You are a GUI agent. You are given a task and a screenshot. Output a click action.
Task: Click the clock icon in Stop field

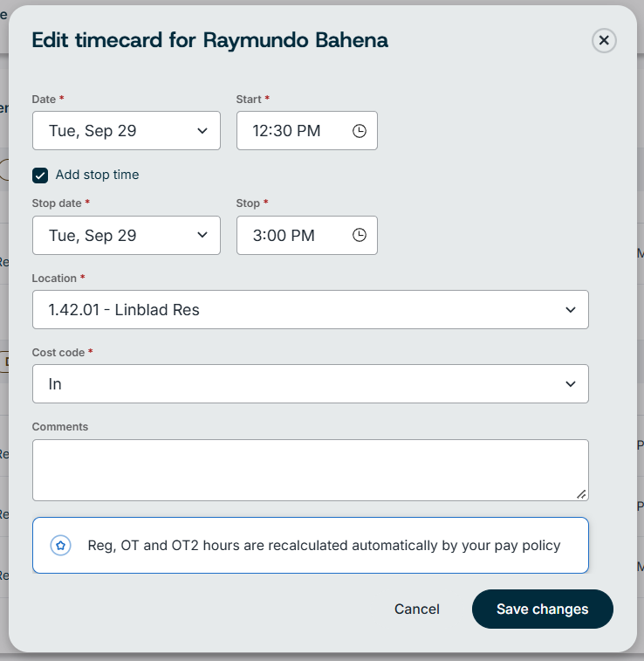(x=359, y=235)
